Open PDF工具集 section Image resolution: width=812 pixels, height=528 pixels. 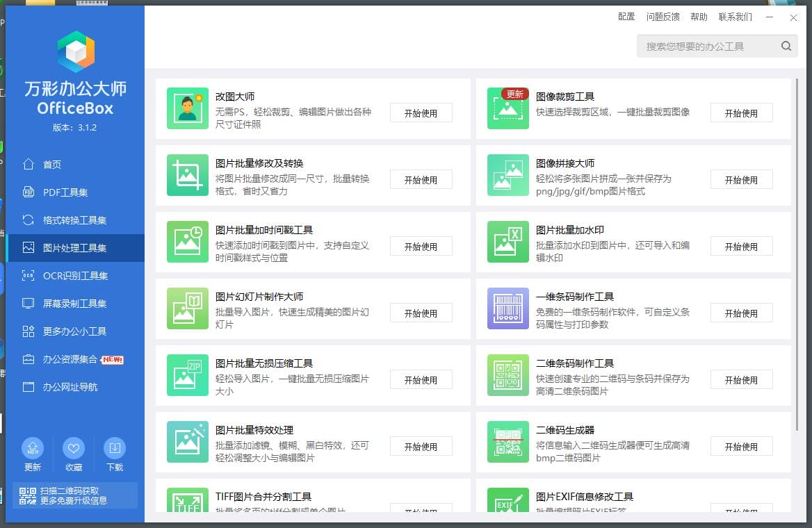[x=76, y=192]
